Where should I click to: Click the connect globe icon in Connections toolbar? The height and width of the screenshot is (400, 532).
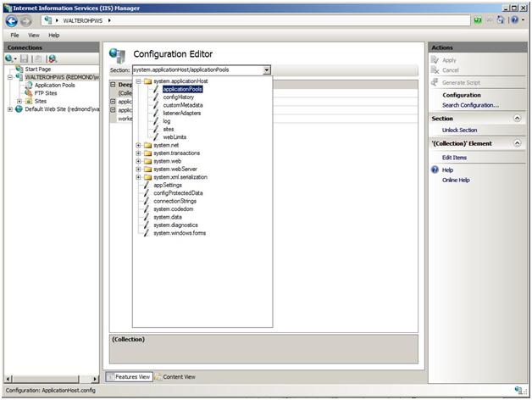(x=8, y=58)
